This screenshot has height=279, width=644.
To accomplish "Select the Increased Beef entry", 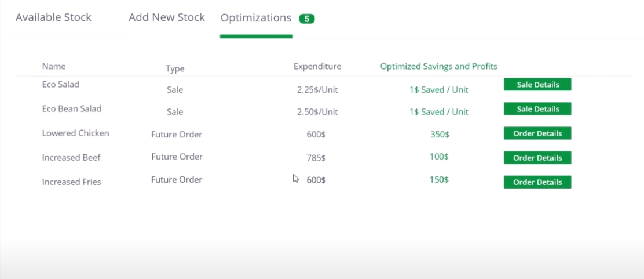I will coord(71,158).
